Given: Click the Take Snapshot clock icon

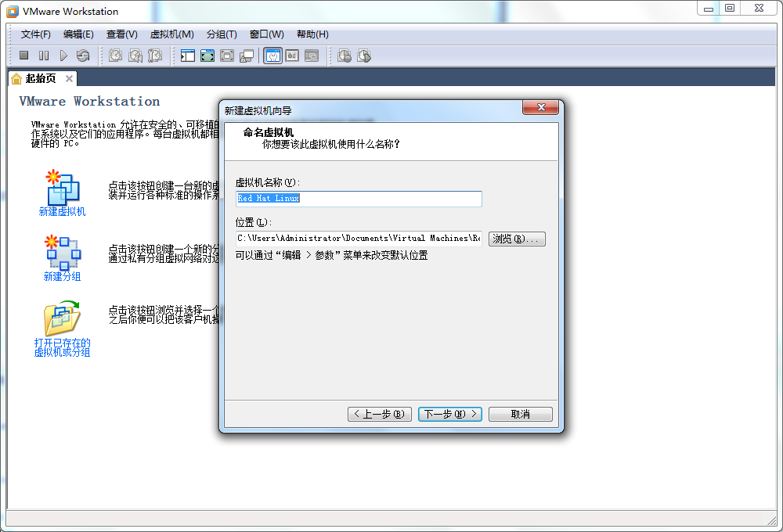Looking at the screenshot, I should [115, 56].
